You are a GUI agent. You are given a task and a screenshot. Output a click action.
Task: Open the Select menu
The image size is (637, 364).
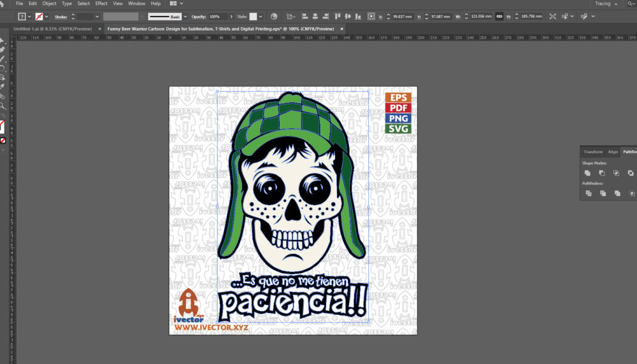pos(83,3)
